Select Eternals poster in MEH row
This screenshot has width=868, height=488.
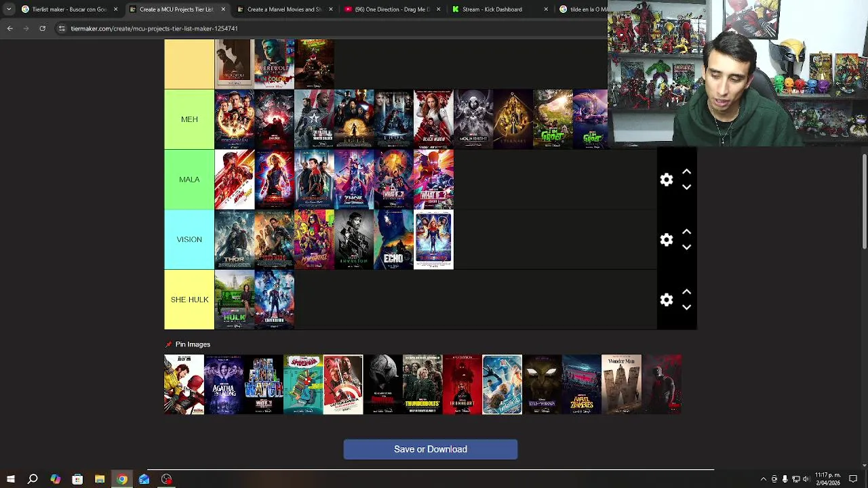[513, 119]
